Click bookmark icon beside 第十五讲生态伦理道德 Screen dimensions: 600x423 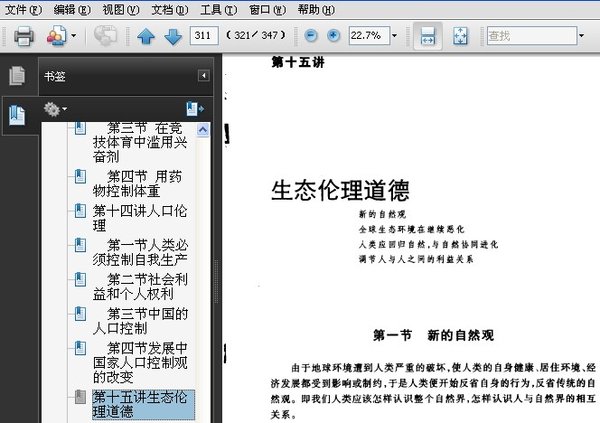(x=80, y=397)
